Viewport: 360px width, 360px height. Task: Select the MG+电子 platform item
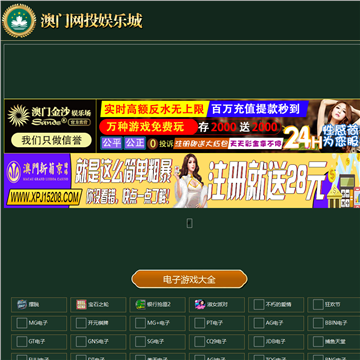(158, 323)
